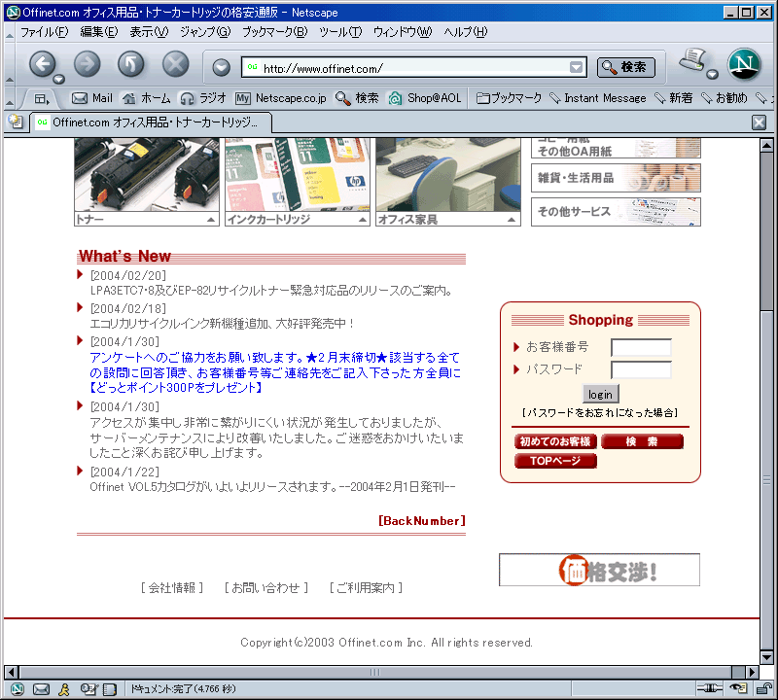Image resolution: width=778 pixels, height=700 pixels.
Task: Open the Back button history dropdown
Action: point(59,79)
